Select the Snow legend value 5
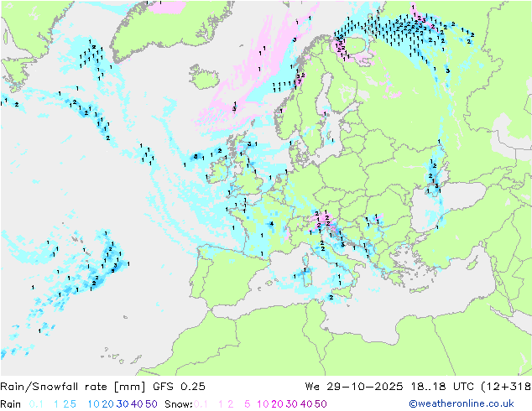 coord(248,404)
